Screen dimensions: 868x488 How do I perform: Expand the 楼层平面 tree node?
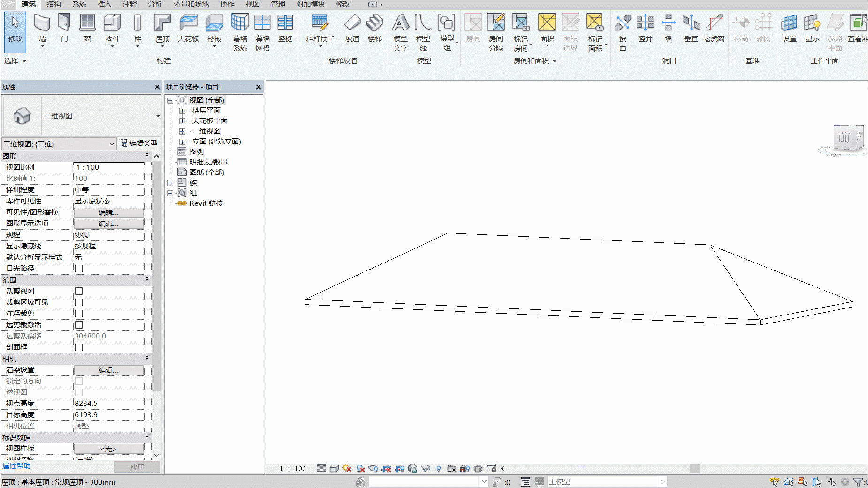point(183,111)
